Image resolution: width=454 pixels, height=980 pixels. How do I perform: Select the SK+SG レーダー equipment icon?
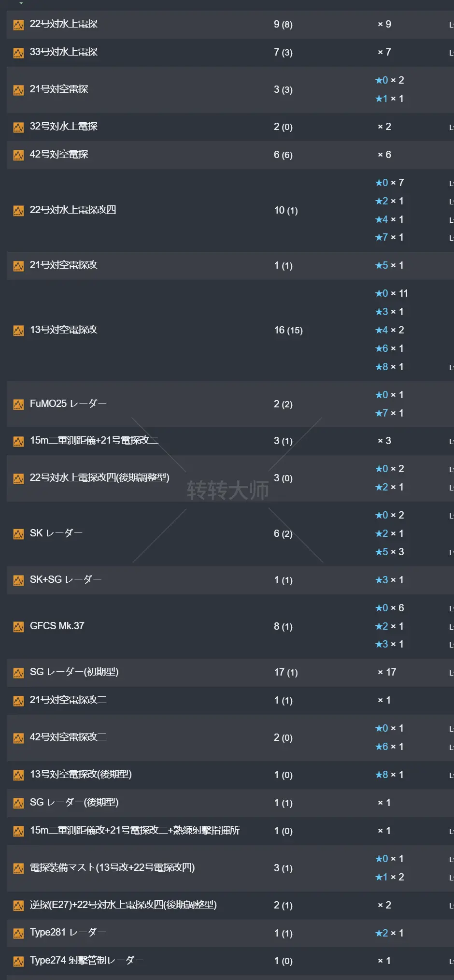pyautogui.click(x=19, y=579)
